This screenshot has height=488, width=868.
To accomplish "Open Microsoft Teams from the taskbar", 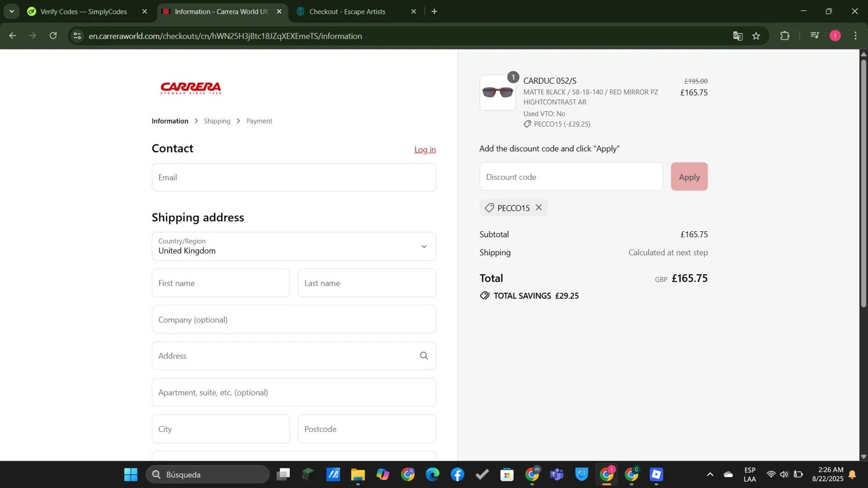I will click(557, 475).
